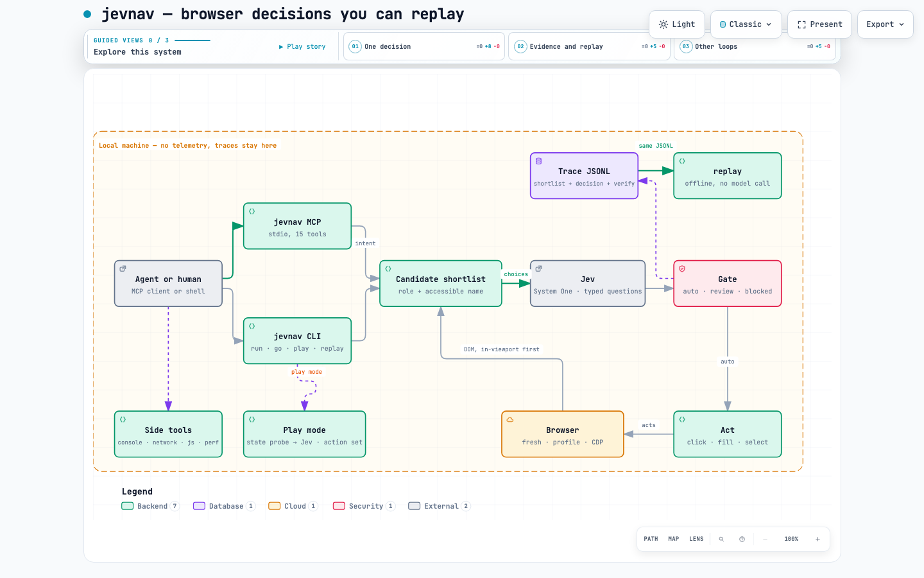924x578 pixels.
Task: Toggle External legend filter
Action: (440, 506)
